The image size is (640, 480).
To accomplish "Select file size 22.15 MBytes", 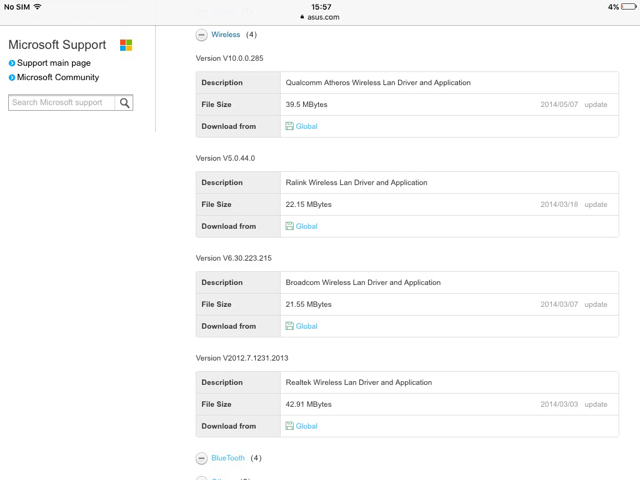I will pyautogui.click(x=309, y=204).
